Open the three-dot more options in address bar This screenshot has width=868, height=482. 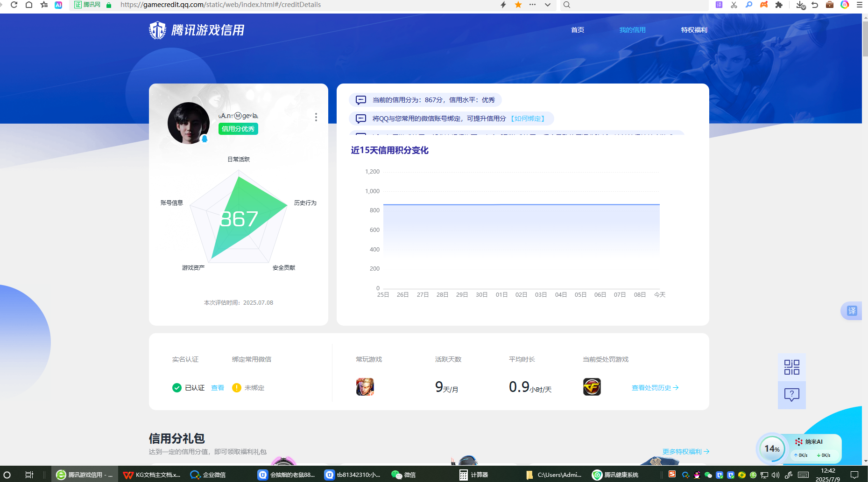533,5
